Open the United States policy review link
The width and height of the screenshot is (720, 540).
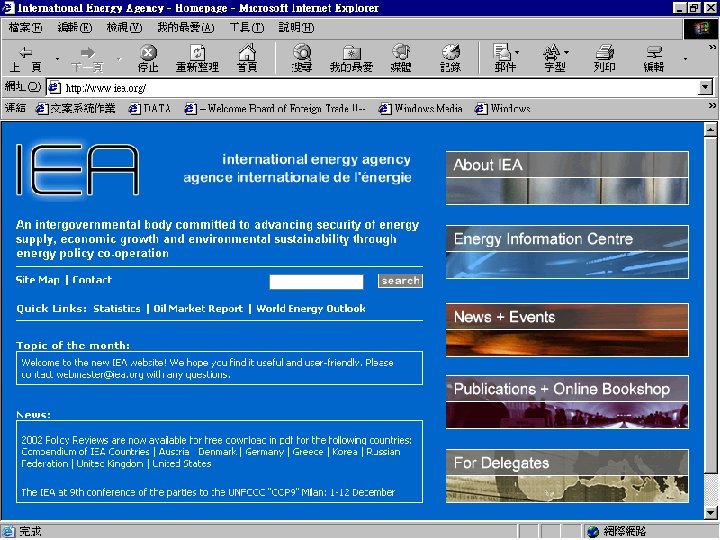182,464
